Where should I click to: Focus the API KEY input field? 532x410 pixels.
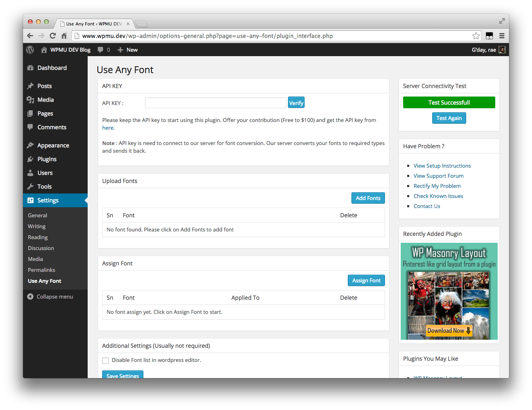216,103
